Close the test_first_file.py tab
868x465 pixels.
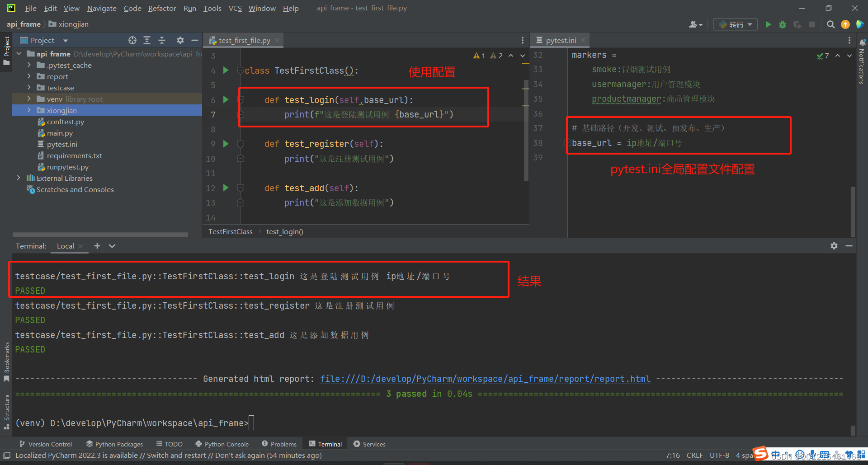click(277, 40)
